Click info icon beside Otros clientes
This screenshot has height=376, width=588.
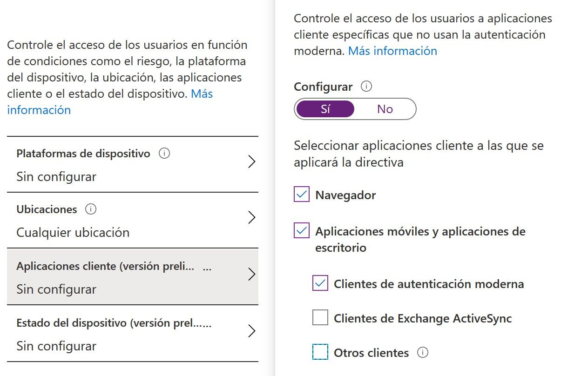click(x=423, y=353)
